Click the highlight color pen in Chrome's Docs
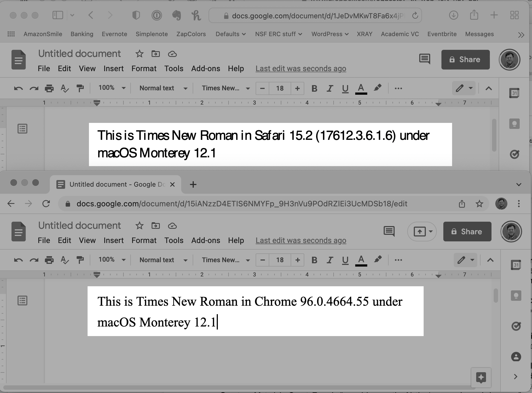 [x=378, y=259]
